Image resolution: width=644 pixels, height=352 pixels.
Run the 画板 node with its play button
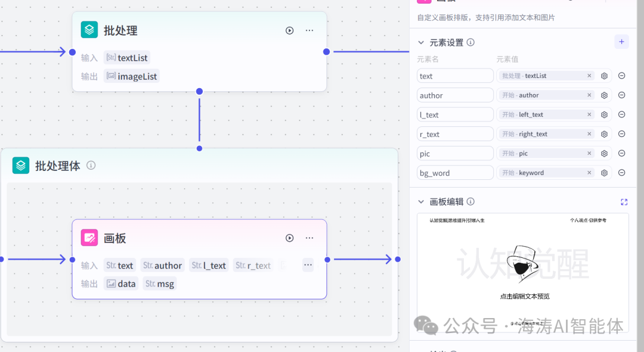(289, 238)
